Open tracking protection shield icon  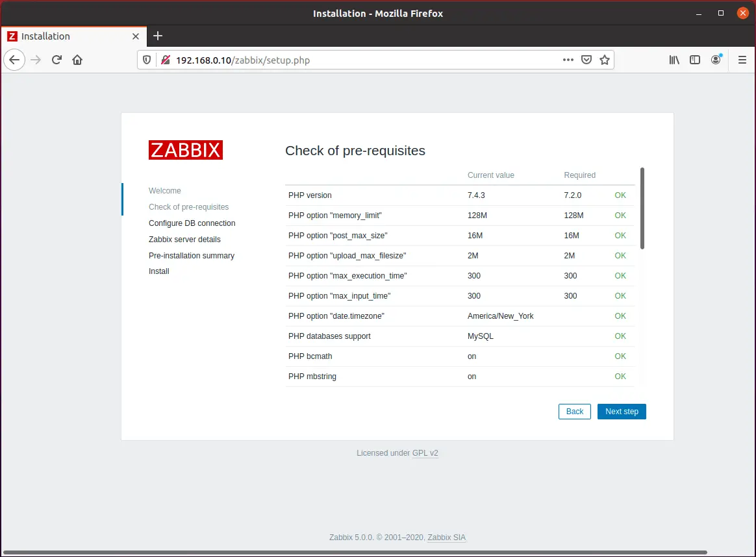[x=147, y=60]
